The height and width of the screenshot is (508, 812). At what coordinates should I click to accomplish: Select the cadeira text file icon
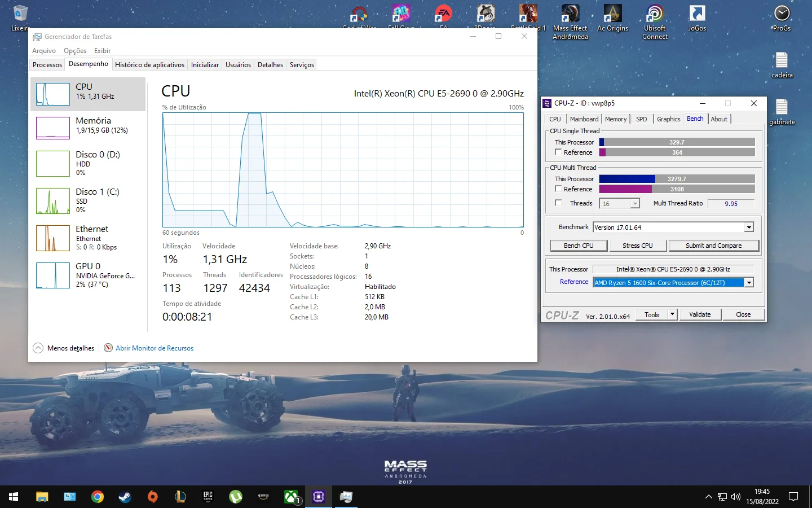[782, 65]
